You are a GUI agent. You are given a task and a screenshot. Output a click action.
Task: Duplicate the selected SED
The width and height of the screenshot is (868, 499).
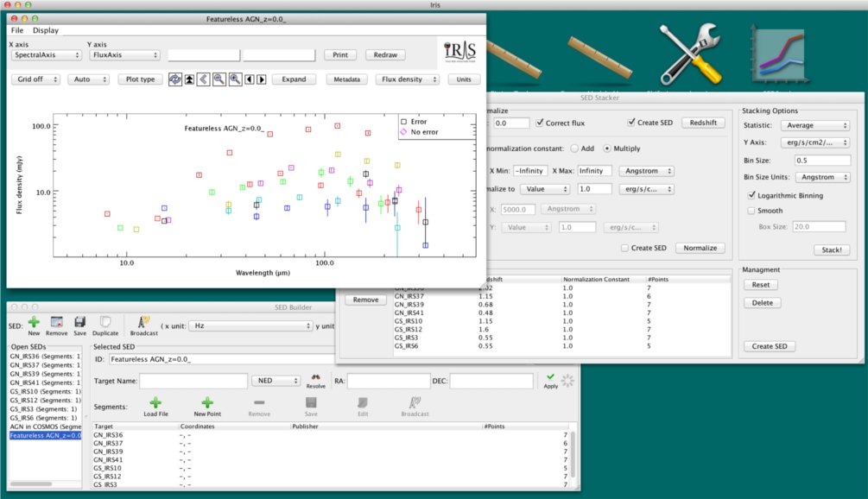pos(105,322)
